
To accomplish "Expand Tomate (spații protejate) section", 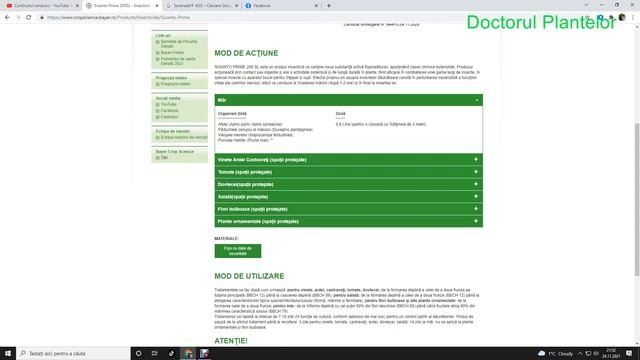I will [x=349, y=172].
